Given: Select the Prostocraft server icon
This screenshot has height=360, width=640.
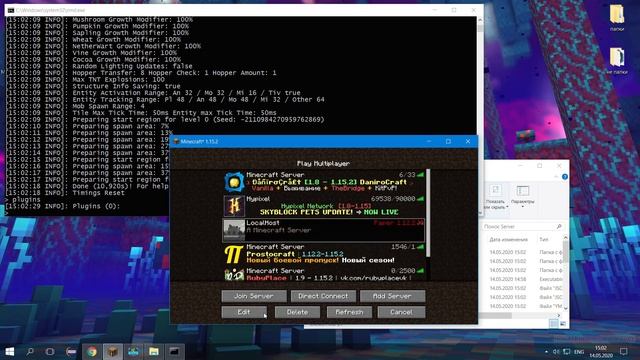Looking at the screenshot, I should tap(234, 254).
